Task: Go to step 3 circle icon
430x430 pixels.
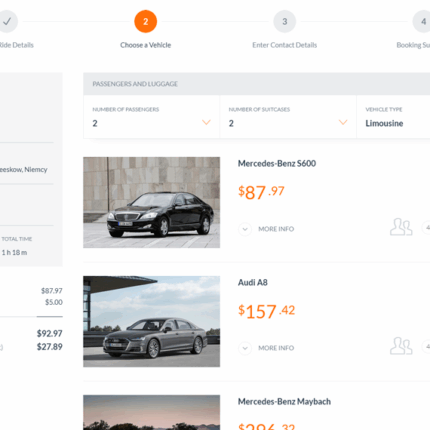Action: click(x=285, y=22)
